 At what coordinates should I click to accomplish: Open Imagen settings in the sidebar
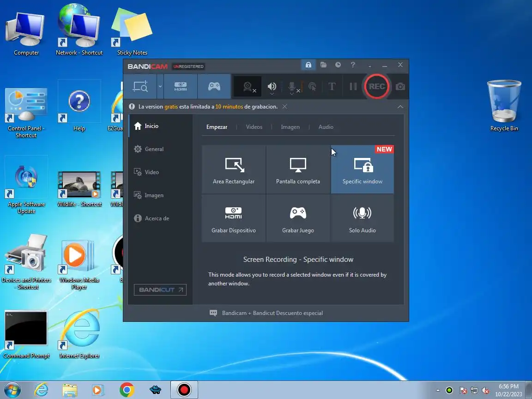tap(161, 195)
